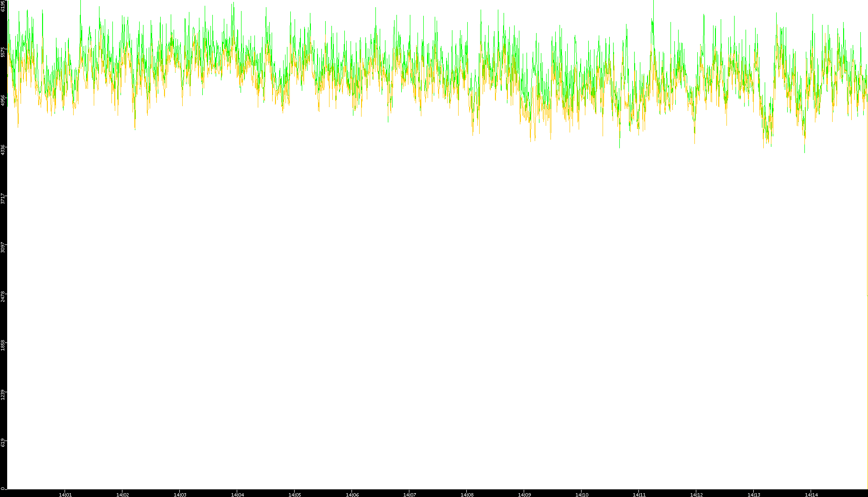The image size is (868, 497).
Task: Click the 4336 value on vertical axis
Action: 3,149
